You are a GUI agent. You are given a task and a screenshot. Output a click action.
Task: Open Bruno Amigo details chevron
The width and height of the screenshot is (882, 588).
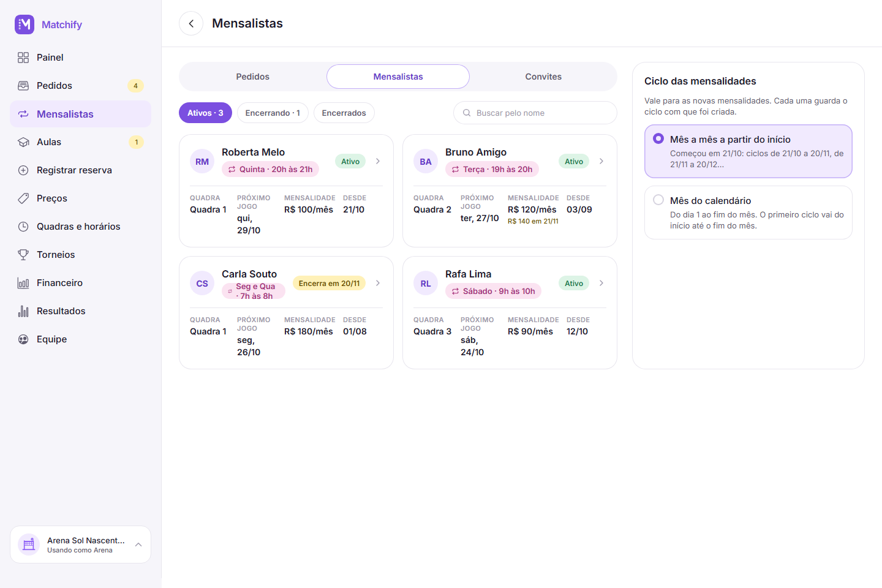click(601, 161)
